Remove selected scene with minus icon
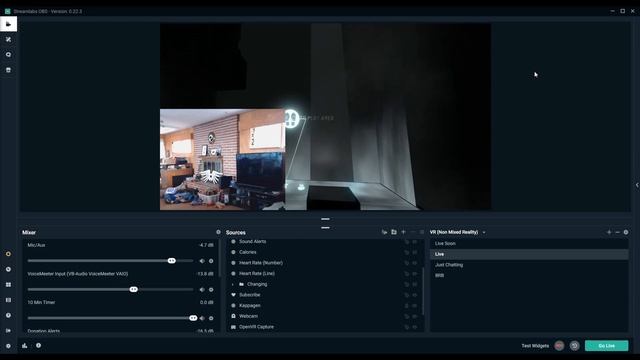The image size is (640, 360). tap(618, 232)
